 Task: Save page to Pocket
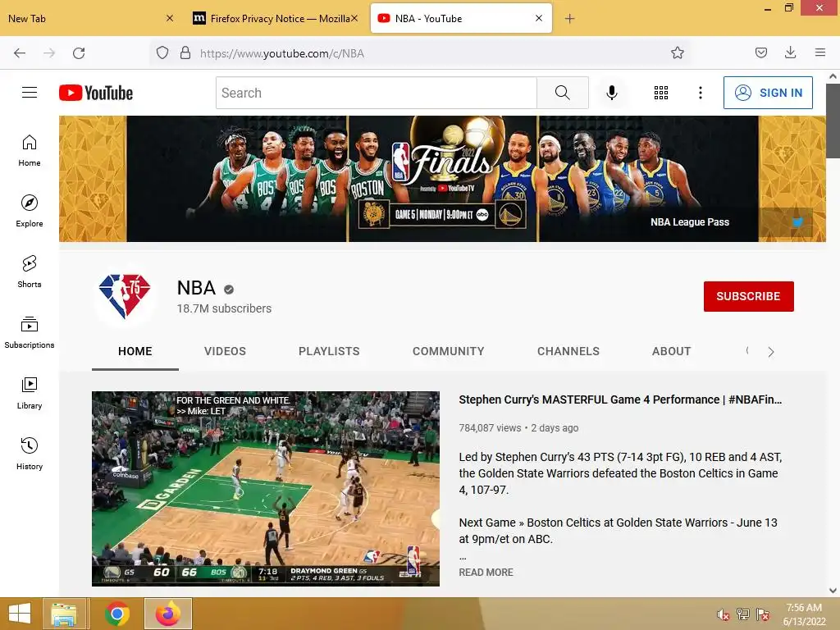coord(761,53)
